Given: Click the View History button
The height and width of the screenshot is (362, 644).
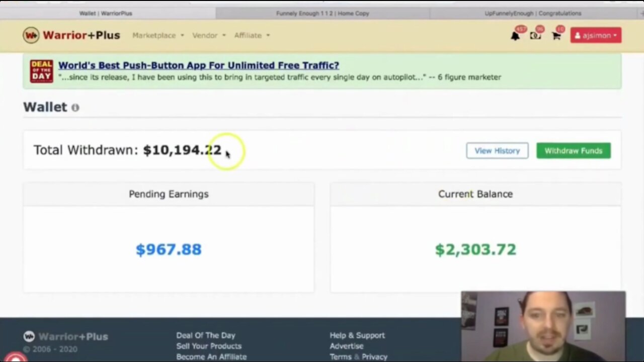Looking at the screenshot, I should (x=497, y=151).
